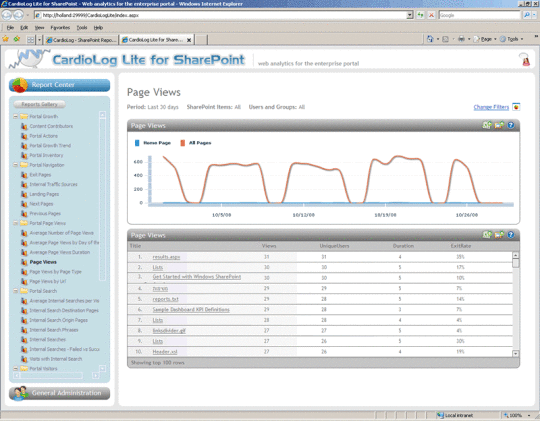Open the address bar dropdown arrow

coord(410,15)
